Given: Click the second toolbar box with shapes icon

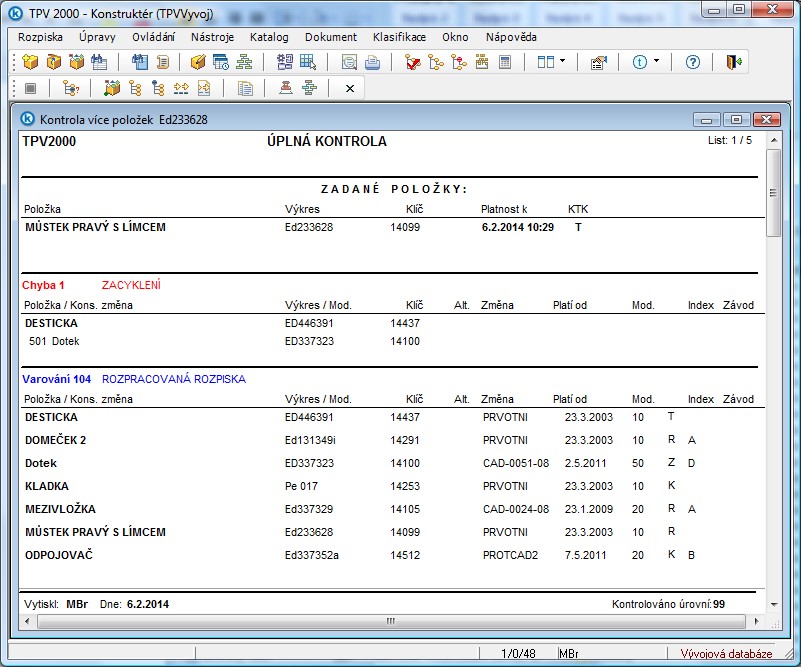Looking at the screenshot, I should [111, 88].
